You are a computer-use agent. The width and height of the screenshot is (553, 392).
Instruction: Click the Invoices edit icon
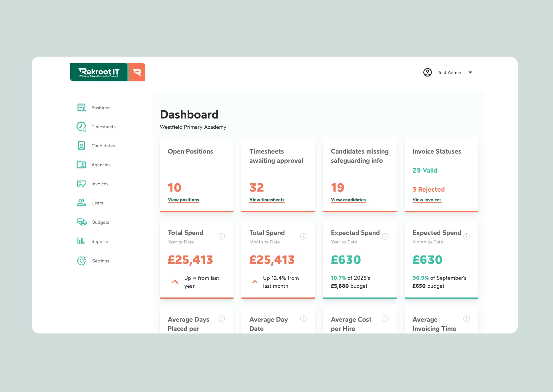point(82,184)
